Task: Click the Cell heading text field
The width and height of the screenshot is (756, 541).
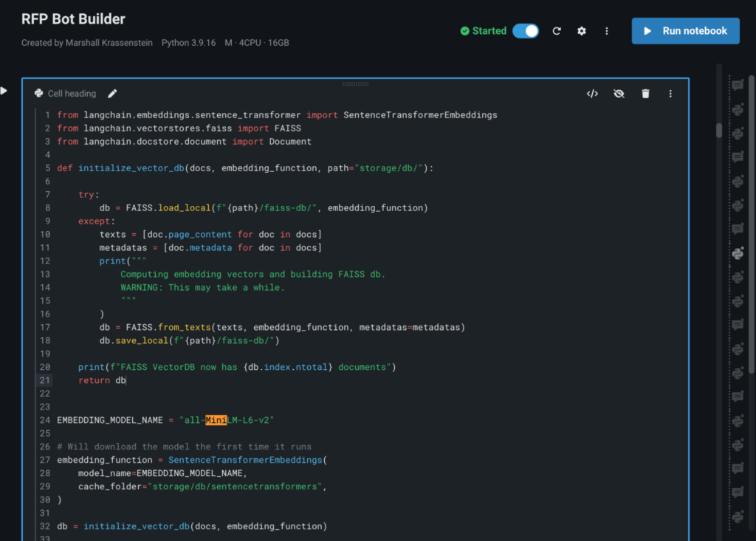Action: (72, 94)
